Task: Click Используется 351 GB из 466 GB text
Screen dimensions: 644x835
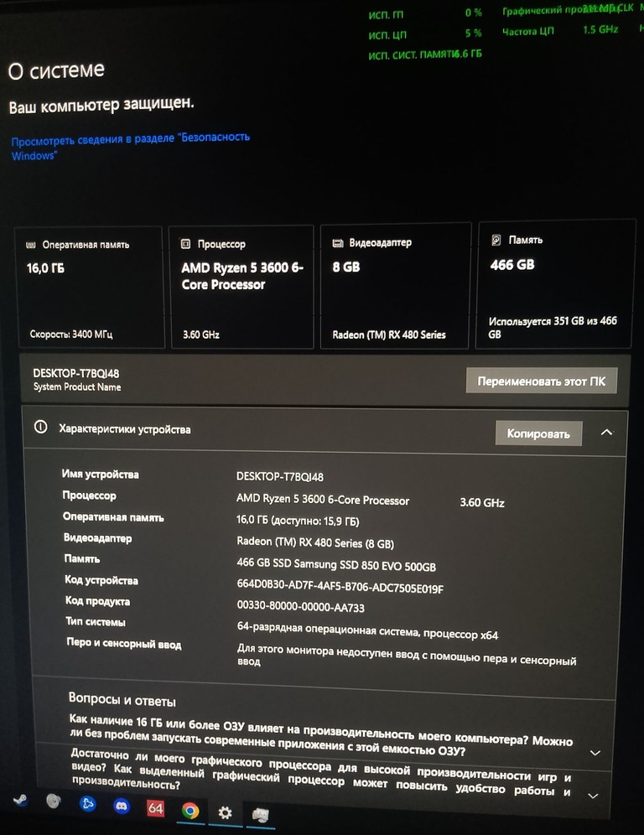Action: [x=553, y=328]
